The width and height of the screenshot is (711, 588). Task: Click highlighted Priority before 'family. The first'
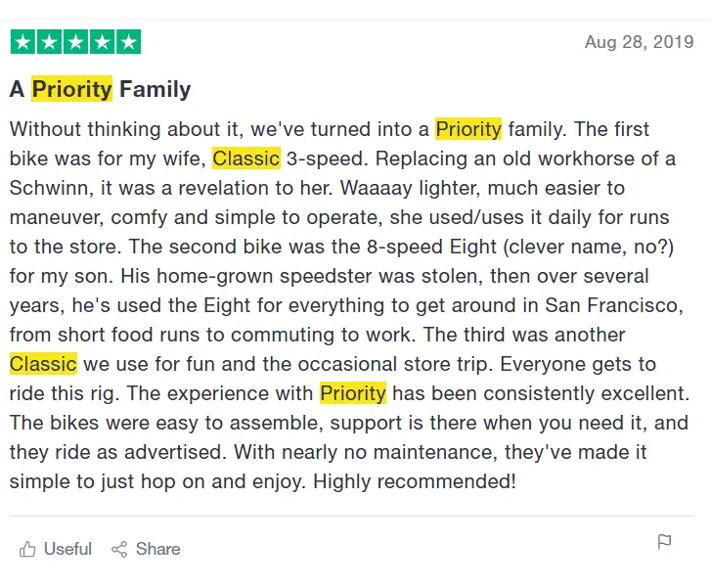click(x=468, y=129)
